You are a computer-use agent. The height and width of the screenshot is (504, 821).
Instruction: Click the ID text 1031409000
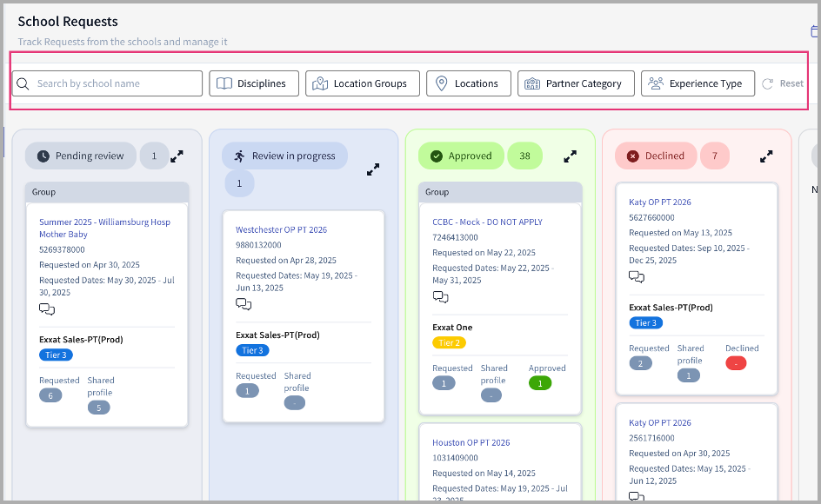point(455,458)
